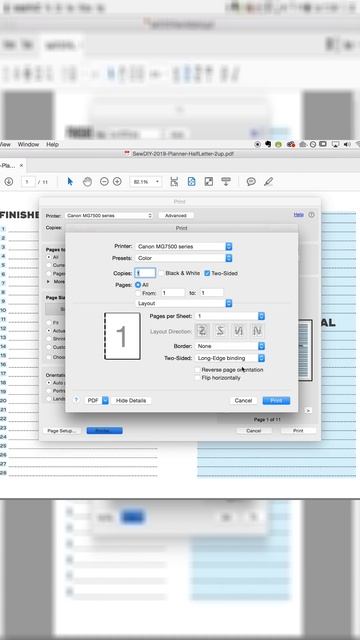Click the Read Mode toolbar icon
Viewport: 360px width, 640px height.
click(226, 182)
